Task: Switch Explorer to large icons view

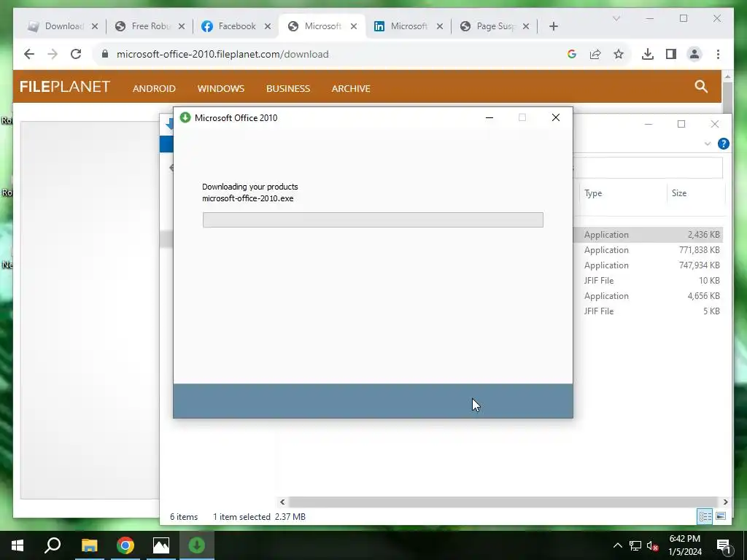Action: [721, 516]
